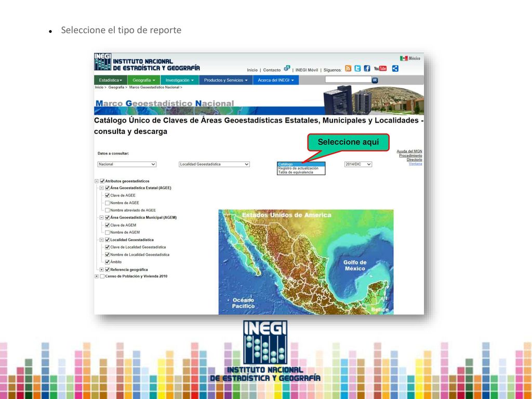Check Nombre abreviado de AGEE checkbox
Viewport: 532px width, 399px height.
coord(107,210)
